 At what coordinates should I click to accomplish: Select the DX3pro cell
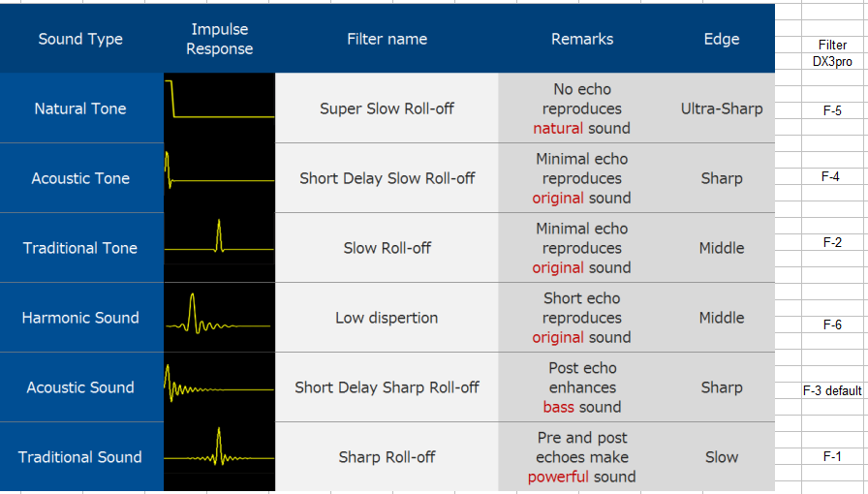(832, 61)
